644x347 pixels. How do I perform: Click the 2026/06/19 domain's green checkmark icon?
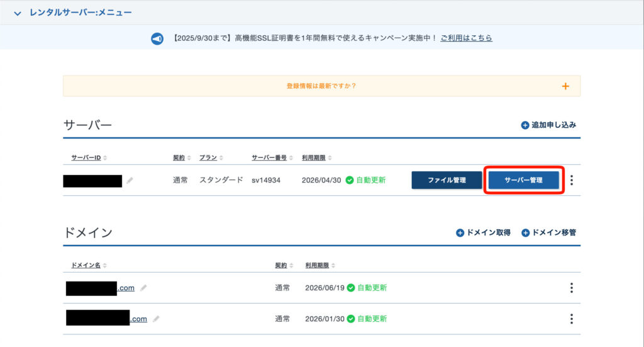point(351,288)
